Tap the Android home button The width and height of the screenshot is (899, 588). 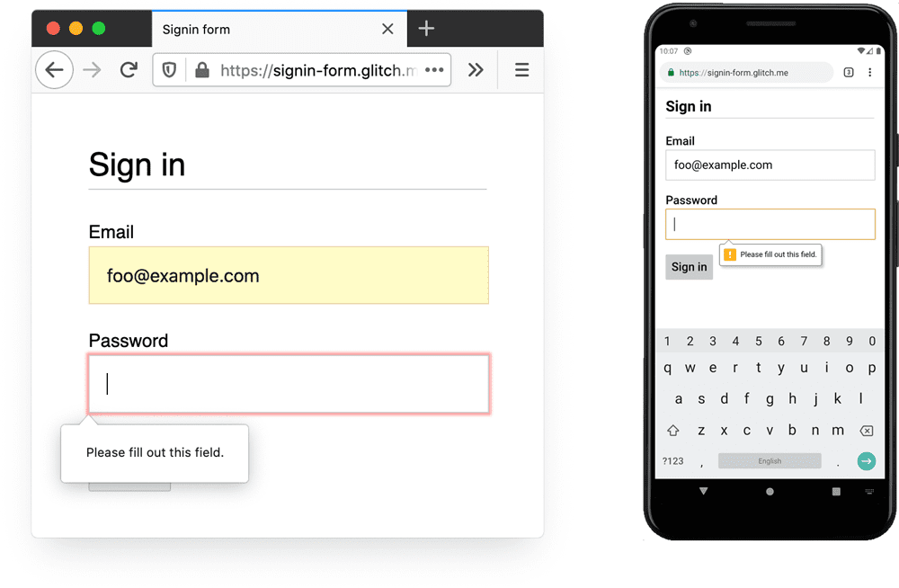point(770,491)
